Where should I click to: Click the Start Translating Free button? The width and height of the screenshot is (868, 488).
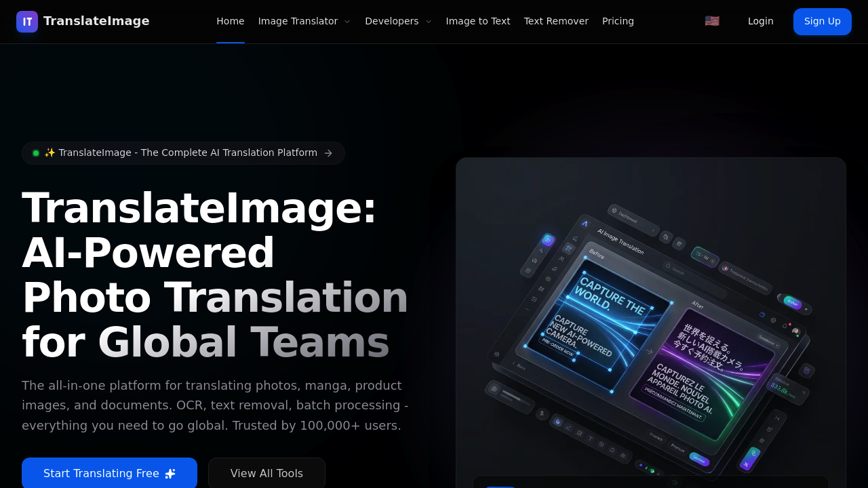[x=109, y=473]
